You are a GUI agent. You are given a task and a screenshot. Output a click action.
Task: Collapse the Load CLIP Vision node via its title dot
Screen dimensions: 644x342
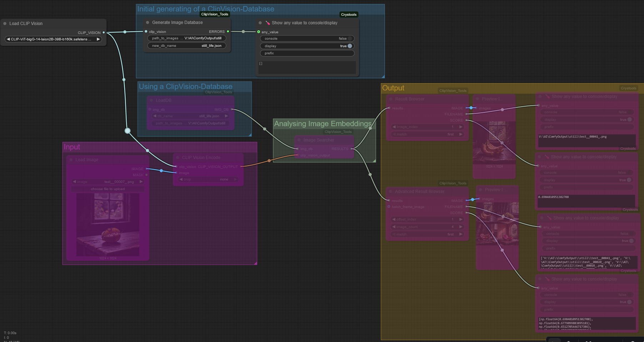tap(5, 24)
